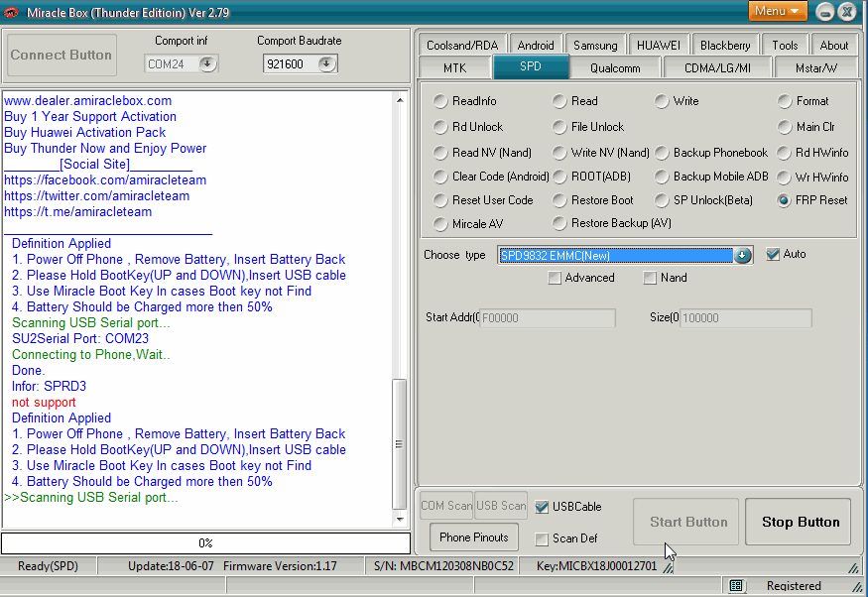The height and width of the screenshot is (597, 868).
Task: Click the Stop Button
Action: [x=798, y=522]
